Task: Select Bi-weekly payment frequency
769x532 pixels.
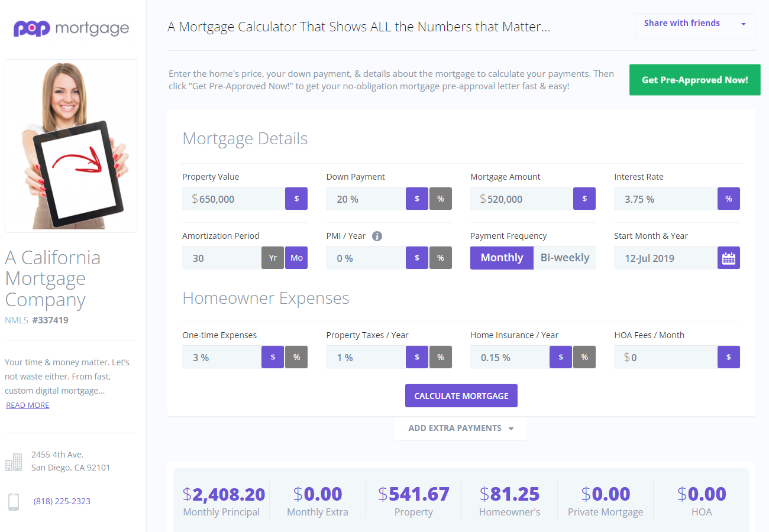Action: [x=565, y=258]
